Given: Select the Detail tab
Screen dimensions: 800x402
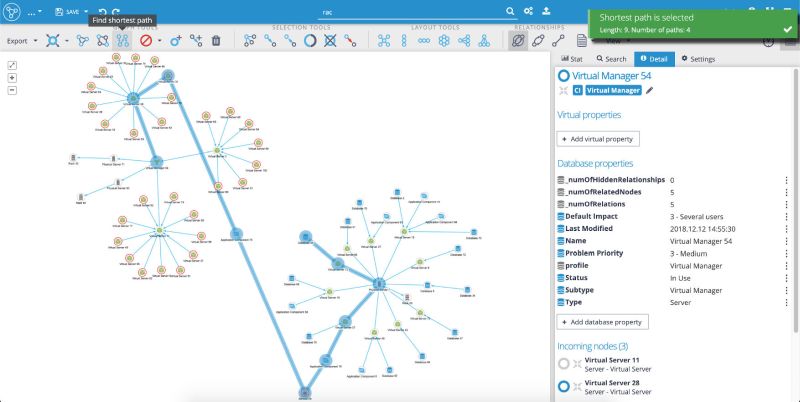Looking at the screenshot, I should (x=654, y=59).
